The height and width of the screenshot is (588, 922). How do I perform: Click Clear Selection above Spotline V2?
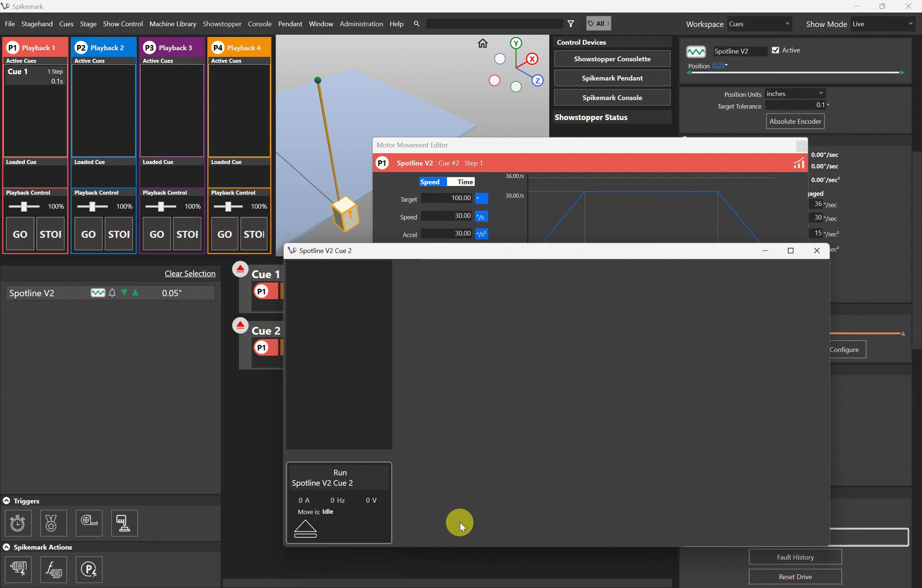click(x=190, y=273)
